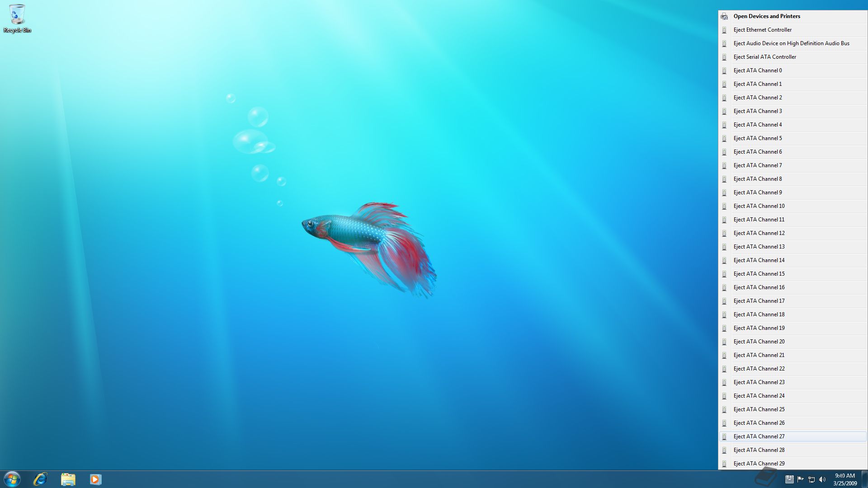Choose Eject ATA Channel 29
This screenshot has height=488, width=868.
click(793, 464)
